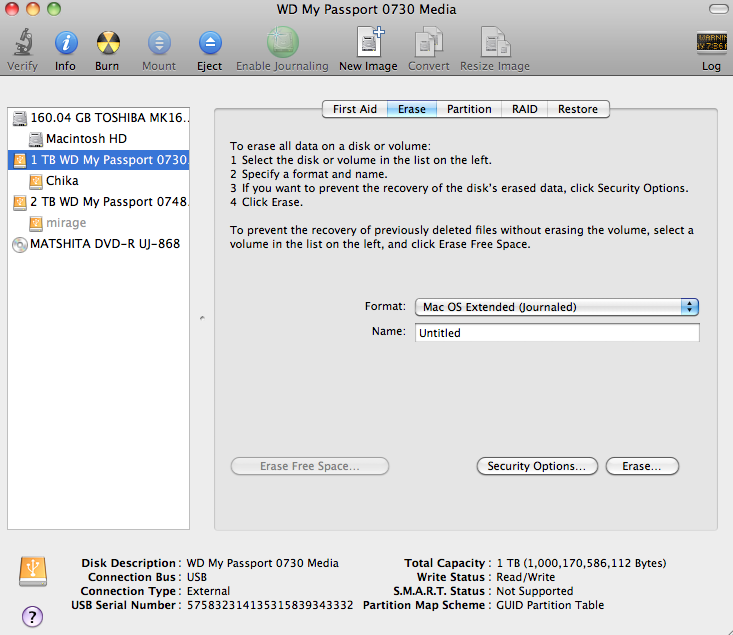733x635 pixels.
Task: Click the window title WD My Passport
Action: 366,9
